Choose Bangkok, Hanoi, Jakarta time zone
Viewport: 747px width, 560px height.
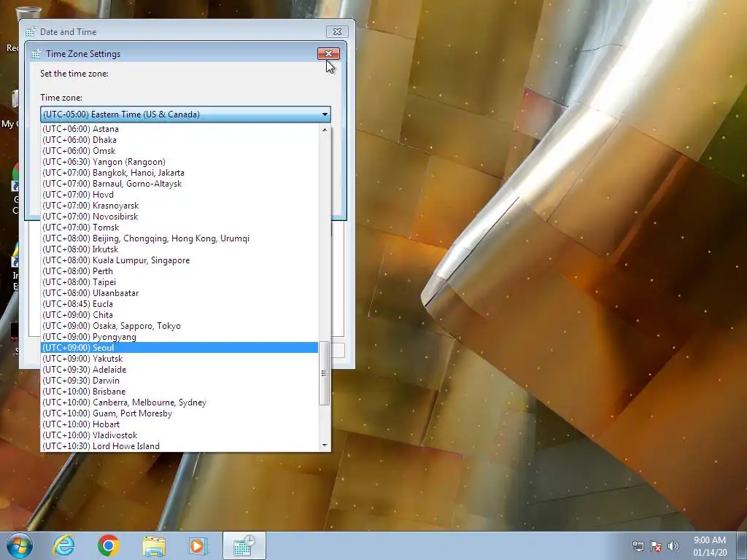(x=179, y=173)
